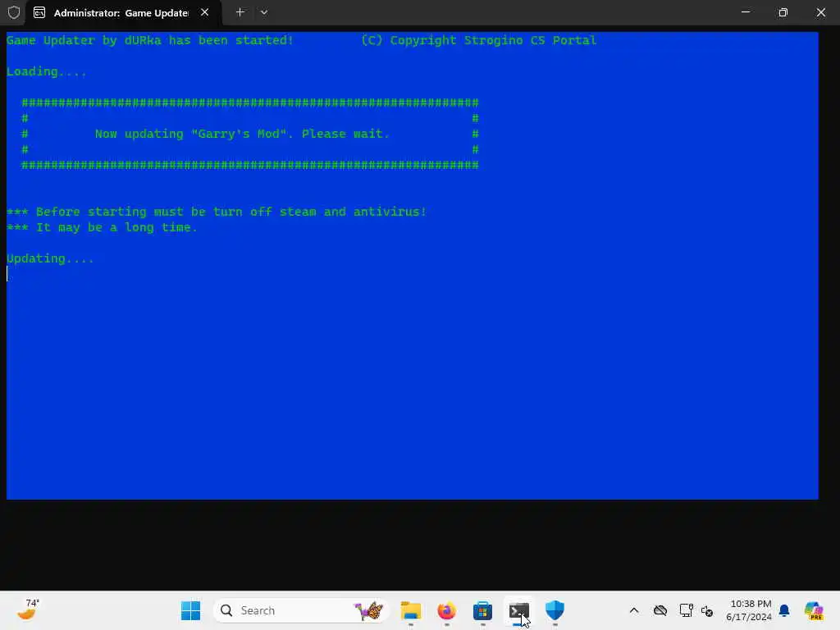Click the taskbar Search box

(300, 610)
